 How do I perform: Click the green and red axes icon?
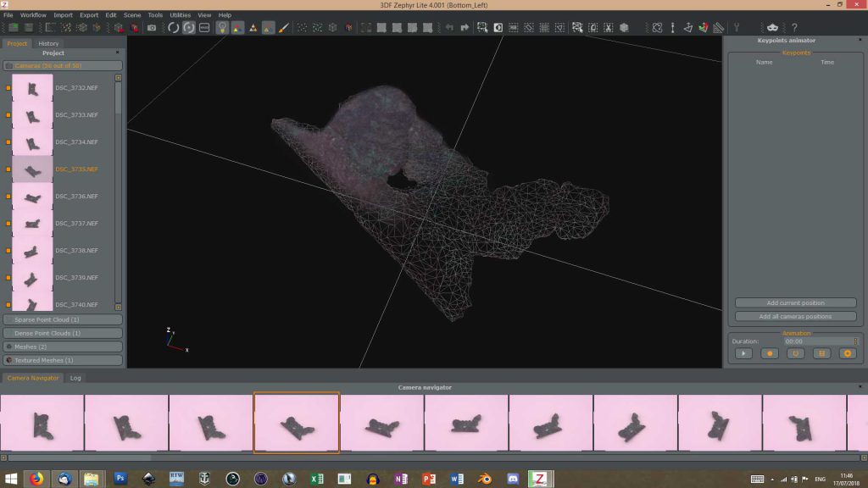703,28
